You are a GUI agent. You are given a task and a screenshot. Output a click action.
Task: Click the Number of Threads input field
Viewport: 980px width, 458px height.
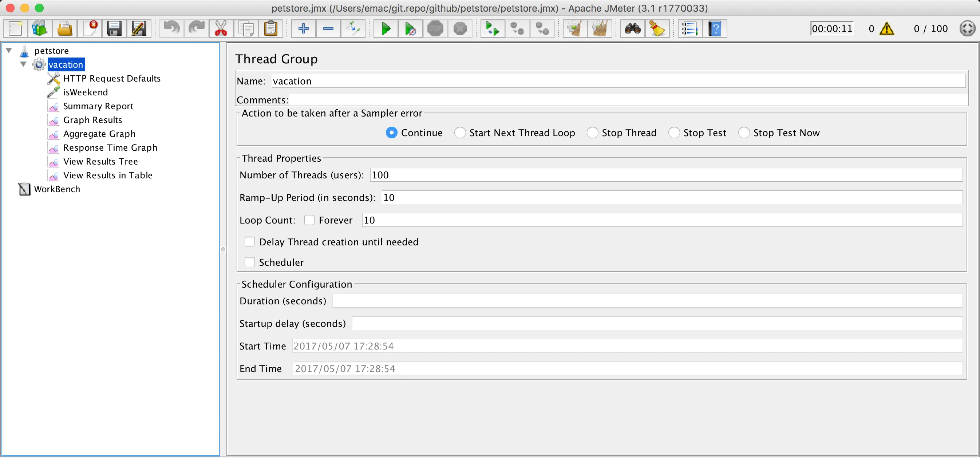coord(666,175)
